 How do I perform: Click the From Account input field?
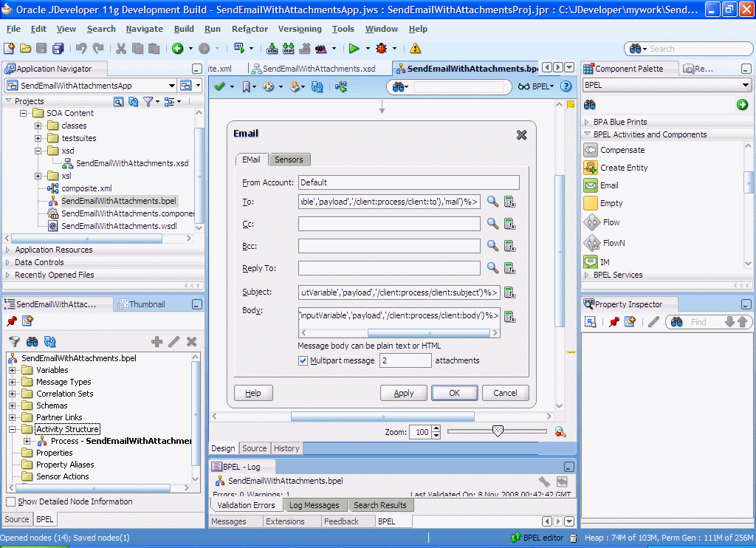(x=408, y=182)
